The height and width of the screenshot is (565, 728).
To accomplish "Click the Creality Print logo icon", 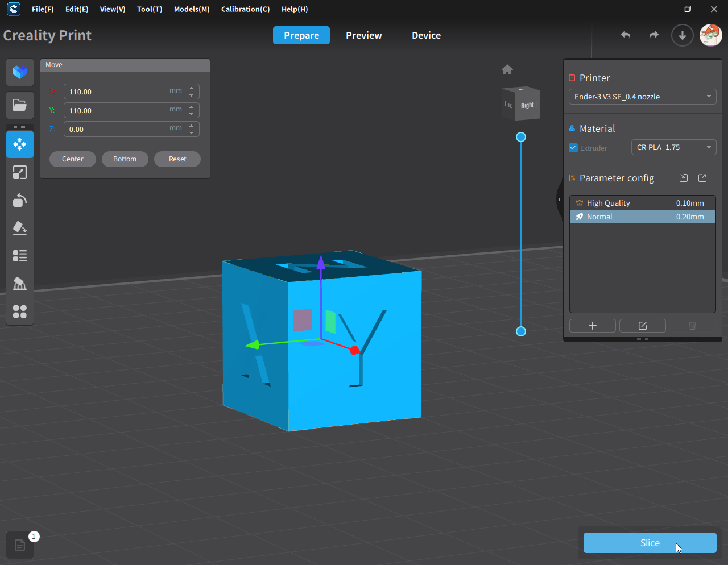I will 14,9.
